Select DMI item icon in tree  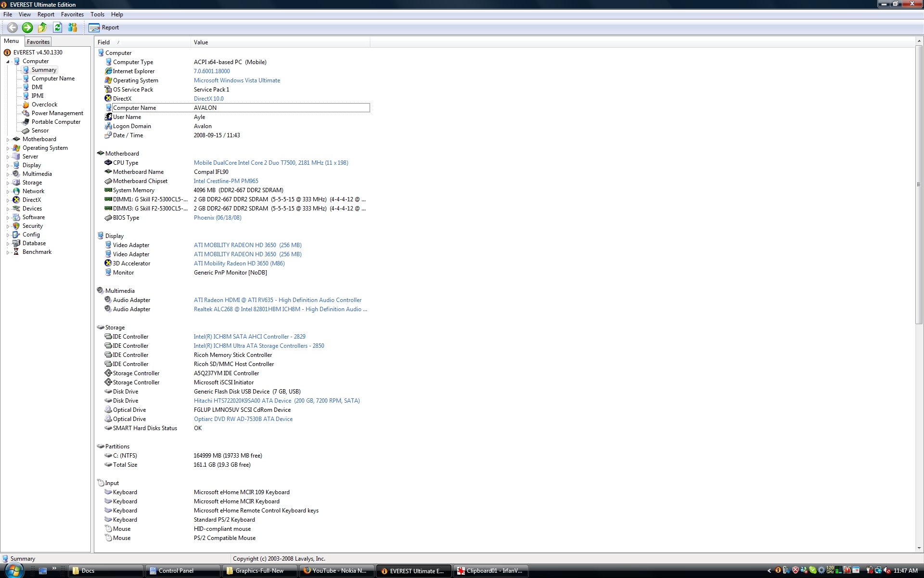[x=26, y=87]
